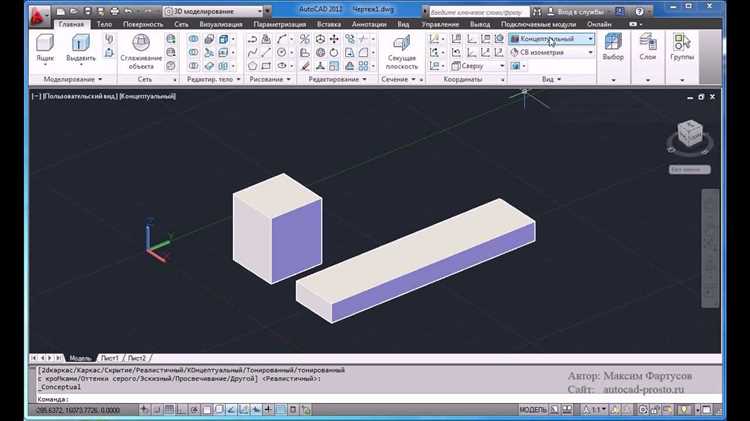Select the Line tool in Рисование panel

coord(266,52)
